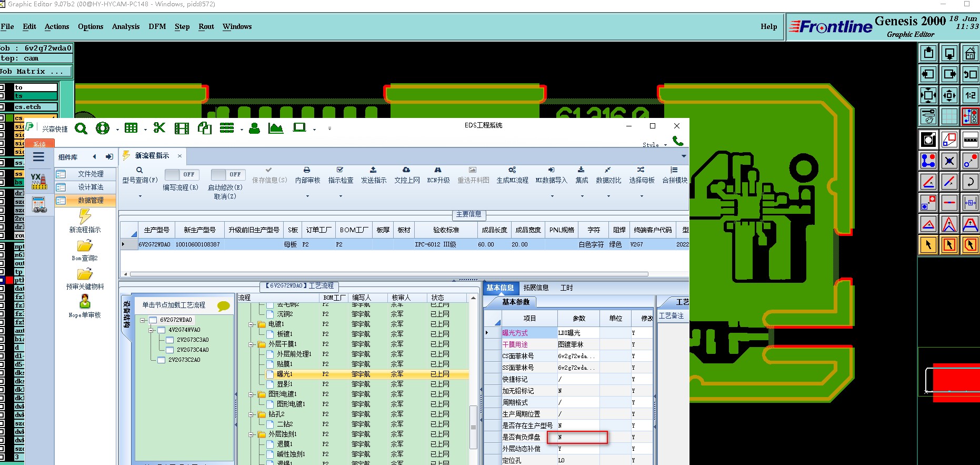Viewport: 980px width, 465px height.
Task: Toggle checkbox beside the 'to' layer
Action: click(2, 87)
